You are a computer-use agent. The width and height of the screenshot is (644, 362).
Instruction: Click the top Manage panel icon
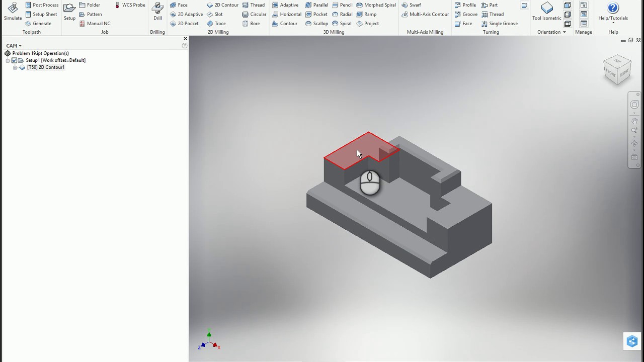[x=584, y=5]
